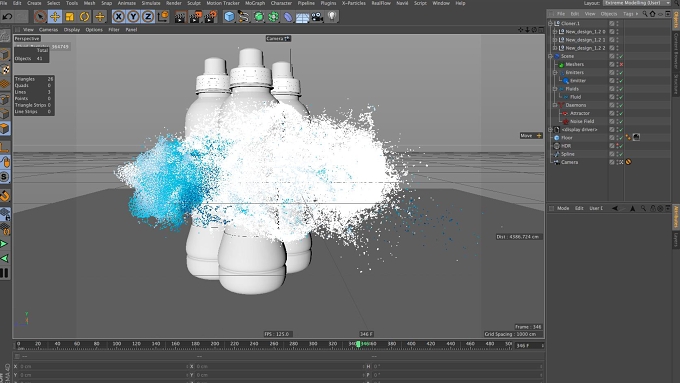Toggle Z axis lock

148,17
